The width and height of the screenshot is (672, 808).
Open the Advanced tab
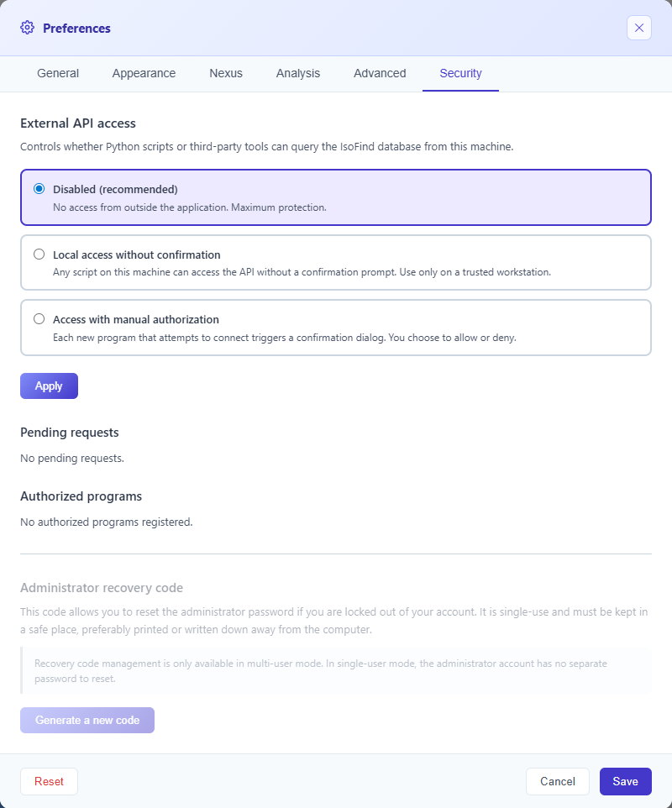point(380,73)
